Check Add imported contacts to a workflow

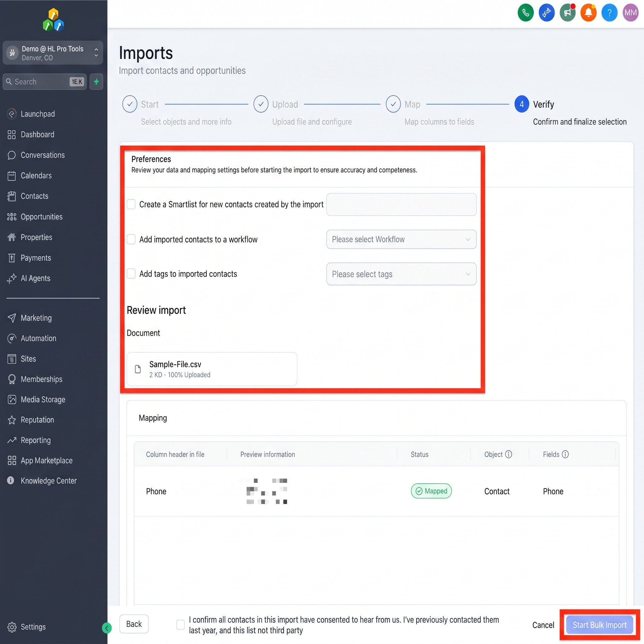(131, 239)
